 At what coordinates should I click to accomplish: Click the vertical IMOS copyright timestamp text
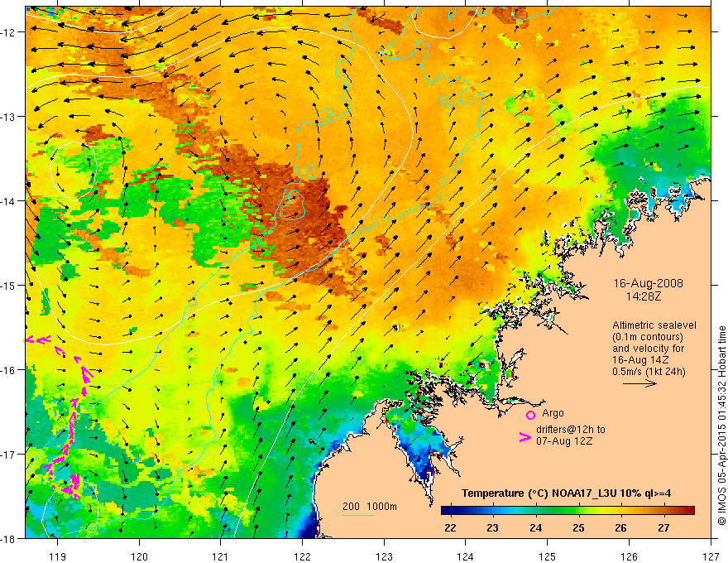[721, 426]
